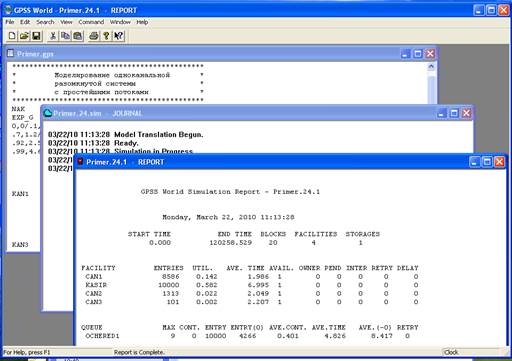The height and width of the screenshot is (361, 512).
Task: Click the NAK label in Primer.gps
Action: (x=18, y=109)
